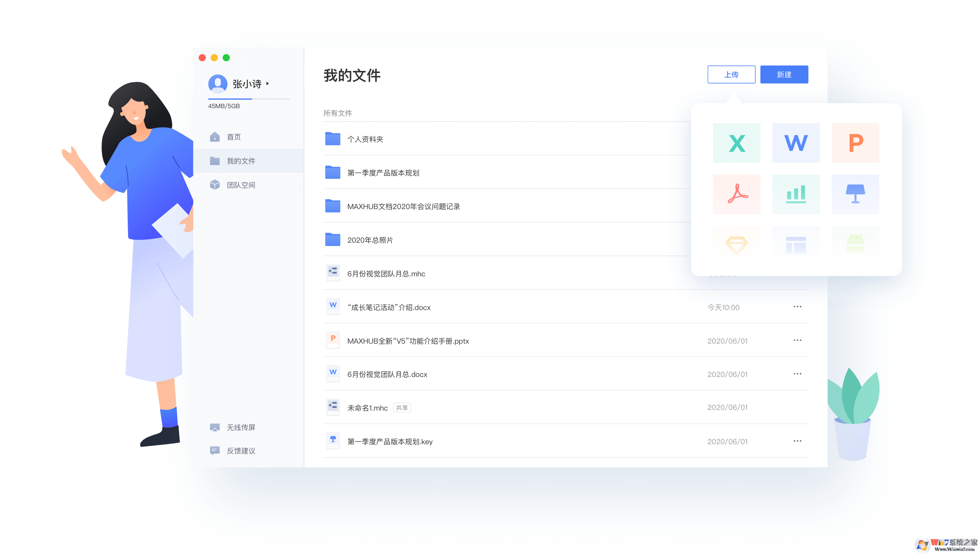Select the PDF icon in the new-file panel

(736, 194)
